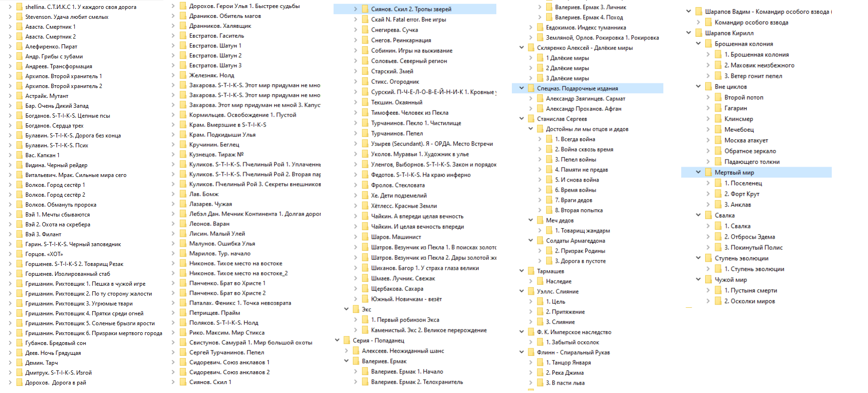868x393 pixels.
Task: Collapse Скляренко Алексей - Далёкие миры
Action: coord(521,48)
